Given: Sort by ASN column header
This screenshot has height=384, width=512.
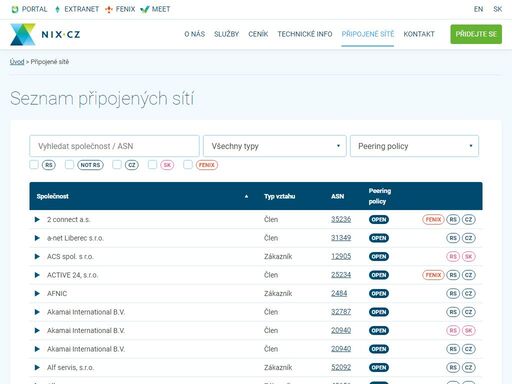Looking at the screenshot, I should tap(337, 196).
